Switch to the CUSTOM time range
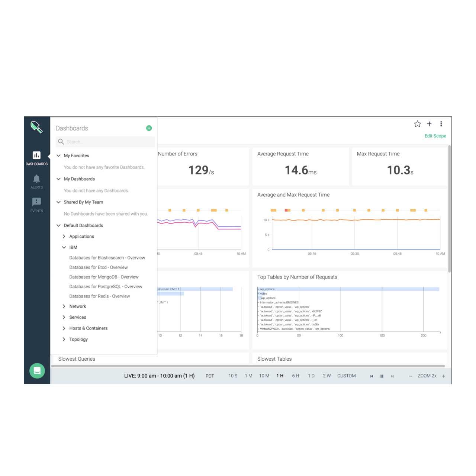 346,376
